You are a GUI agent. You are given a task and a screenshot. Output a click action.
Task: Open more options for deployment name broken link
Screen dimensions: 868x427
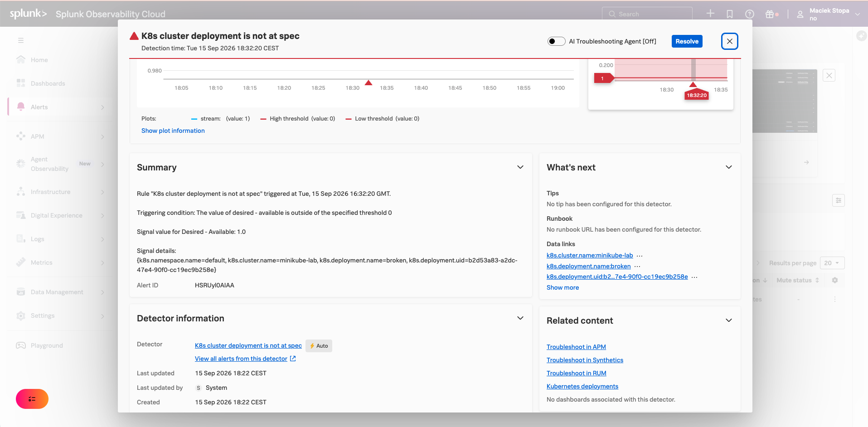pos(637,267)
